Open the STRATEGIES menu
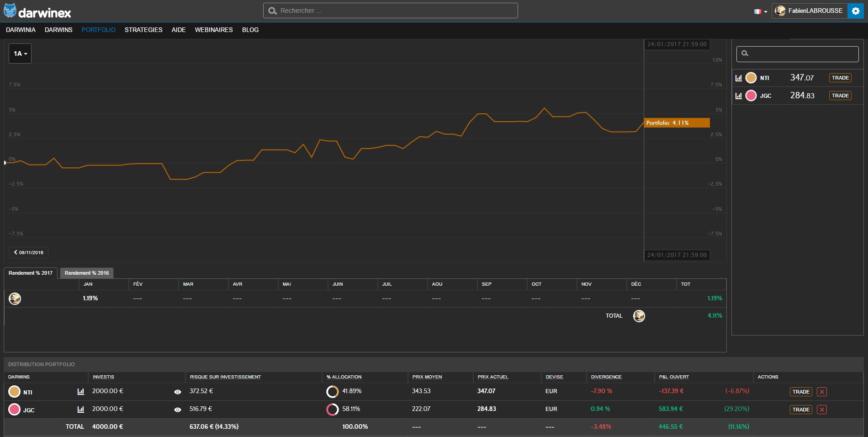 click(x=143, y=30)
